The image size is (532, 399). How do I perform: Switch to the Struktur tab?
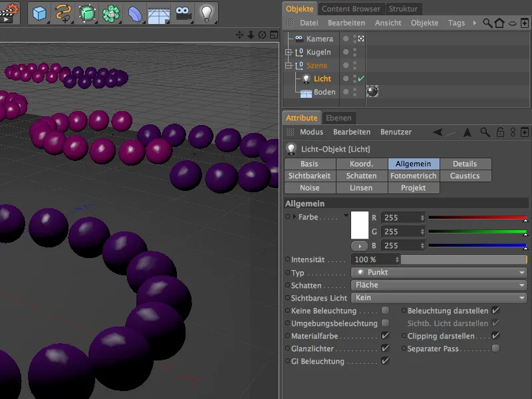coord(403,9)
